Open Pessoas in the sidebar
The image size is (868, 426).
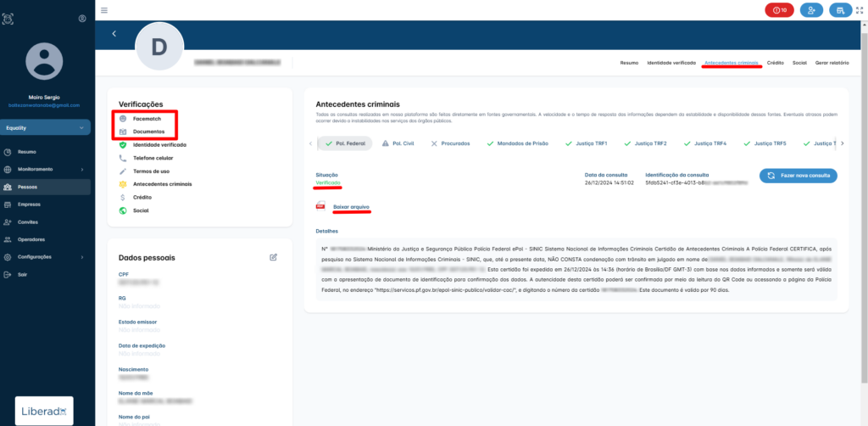[45, 187]
